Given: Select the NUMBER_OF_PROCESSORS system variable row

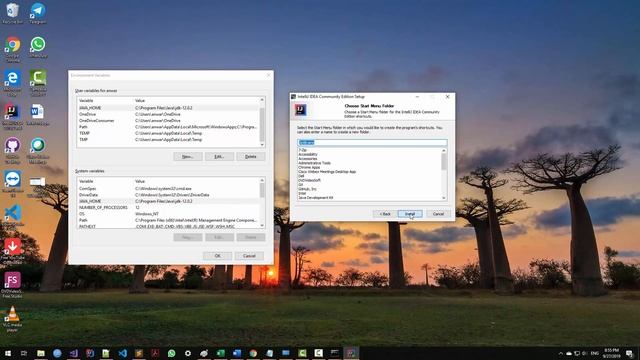Looking at the screenshot, I should click(168, 207).
